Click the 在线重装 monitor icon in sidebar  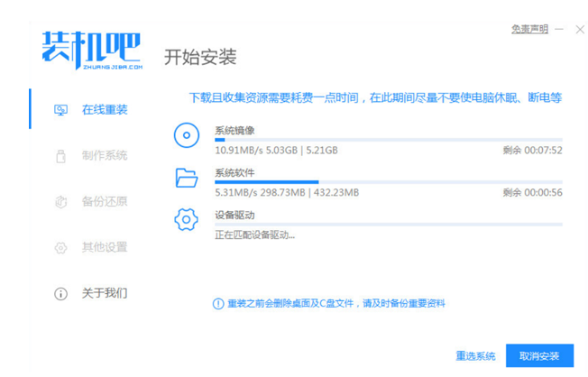pos(61,110)
